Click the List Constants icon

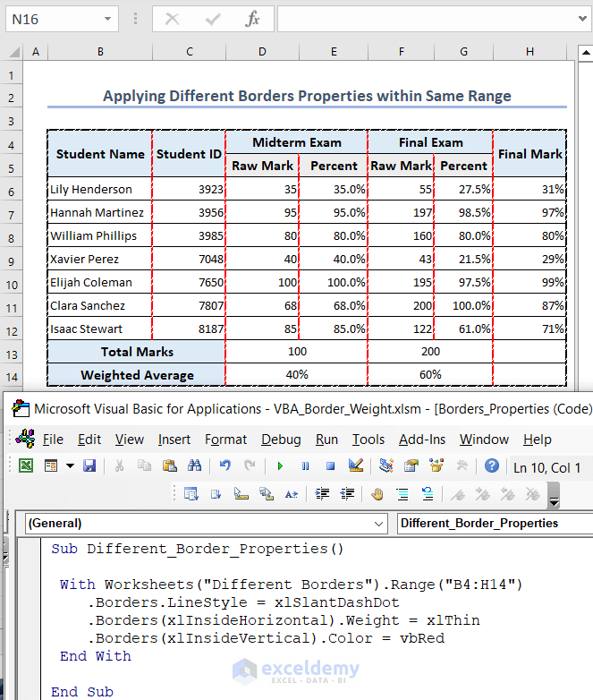pos(216,494)
